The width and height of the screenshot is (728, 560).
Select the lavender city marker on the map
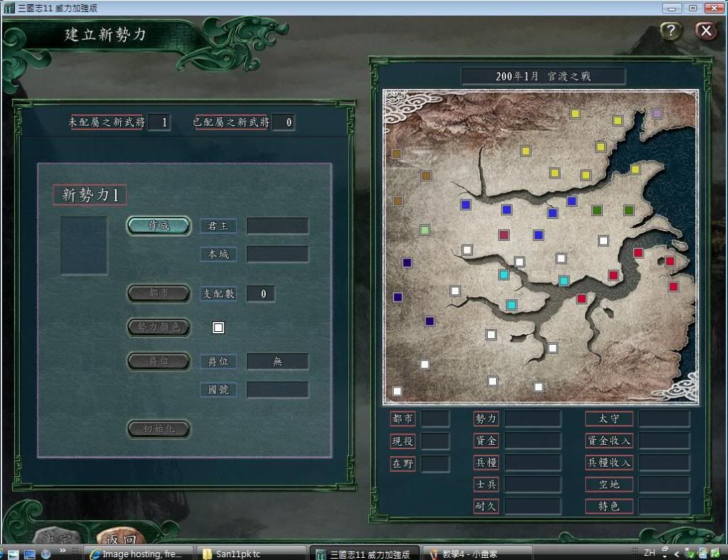point(656,113)
